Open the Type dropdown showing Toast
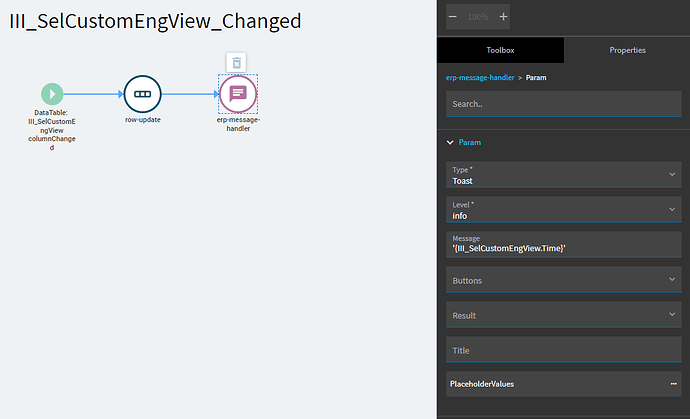Viewport: 690px width, 419px height. (564, 174)
